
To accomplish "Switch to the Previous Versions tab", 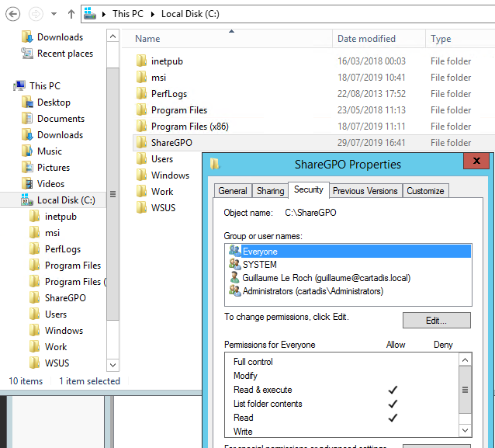I will [365, 191].
